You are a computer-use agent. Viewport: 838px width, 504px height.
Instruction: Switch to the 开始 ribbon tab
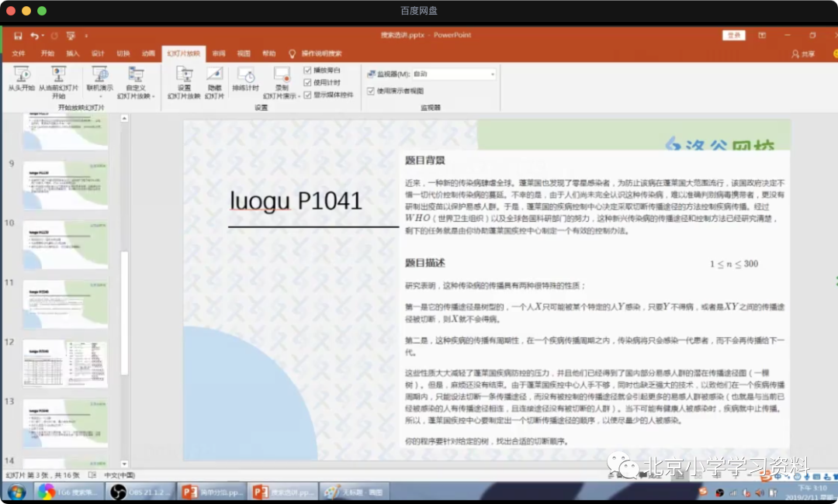47,54
